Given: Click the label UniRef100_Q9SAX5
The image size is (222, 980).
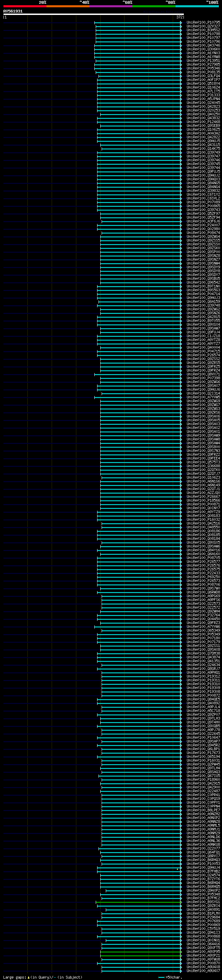Looking at the screenshot, I should [203, 420].
